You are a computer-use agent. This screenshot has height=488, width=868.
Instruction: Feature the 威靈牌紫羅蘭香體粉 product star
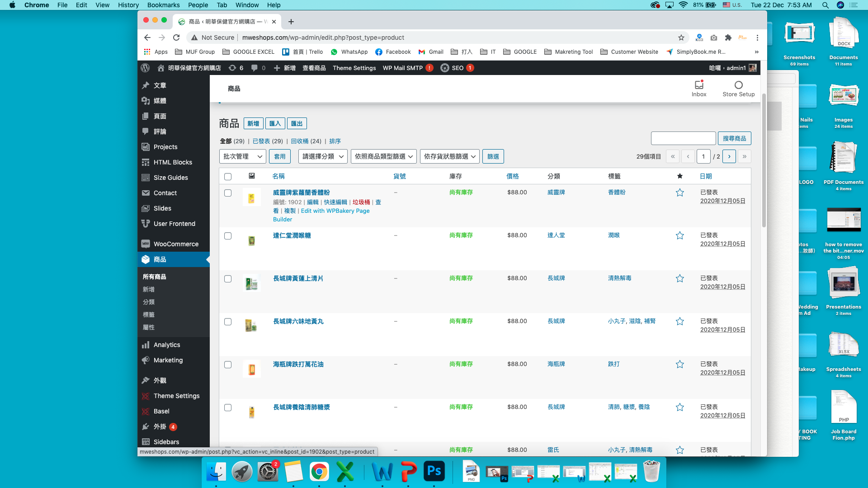click(679, 192)
